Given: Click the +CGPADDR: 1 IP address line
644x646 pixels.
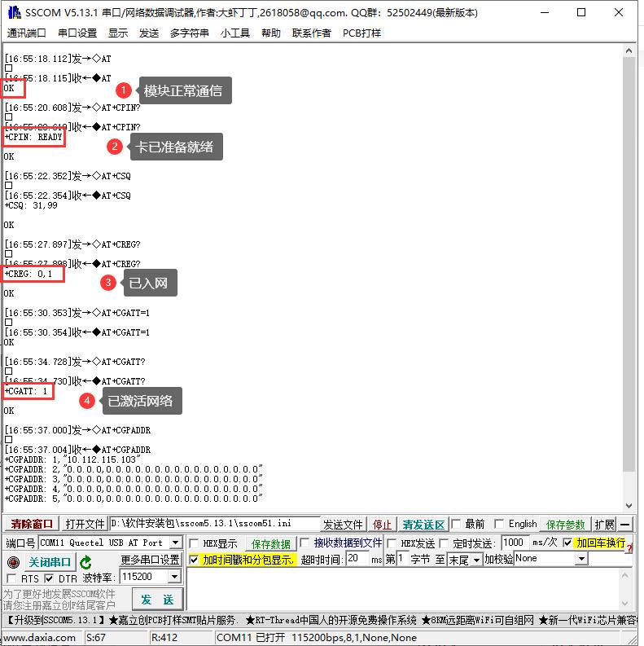Looking at the screenshot, I should point(72,459).
